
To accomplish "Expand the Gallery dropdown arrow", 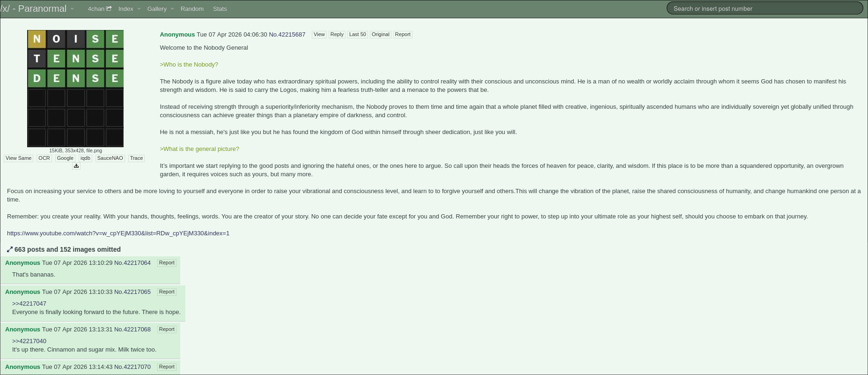I will [x=172, y=9].
